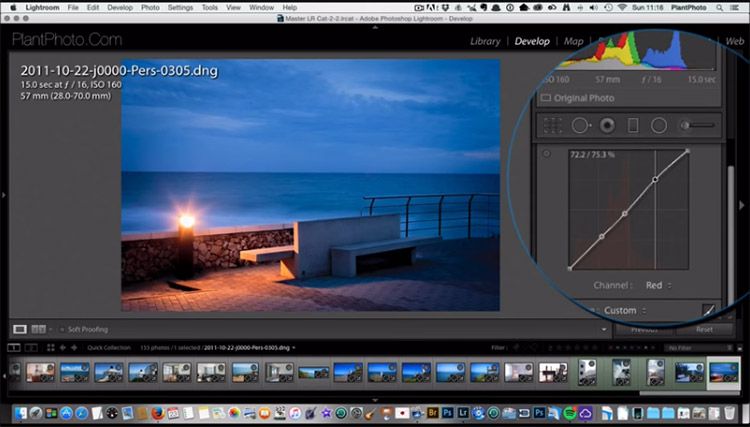Select the Radial Filter tool
The width and height of the screenshot is (750, 427).
[658, 126]
